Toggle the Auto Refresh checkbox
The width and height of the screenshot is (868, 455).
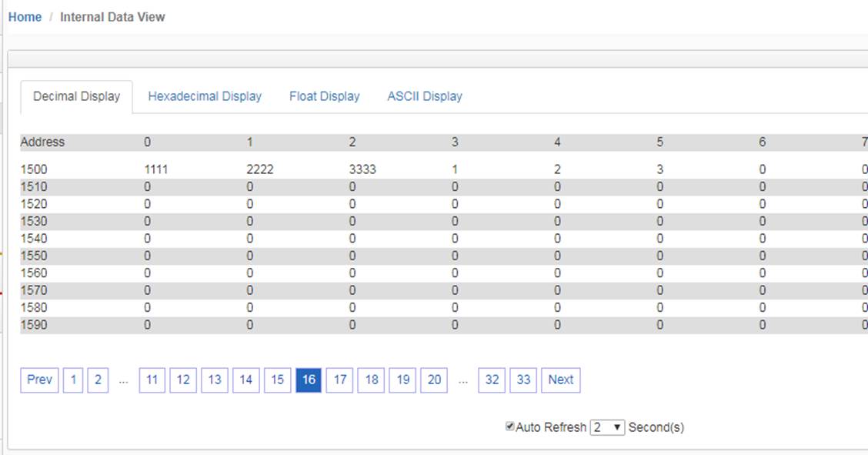pos(510,427)
